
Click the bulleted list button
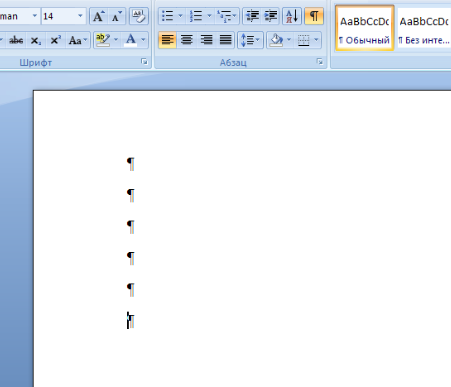tap(168, 16)
